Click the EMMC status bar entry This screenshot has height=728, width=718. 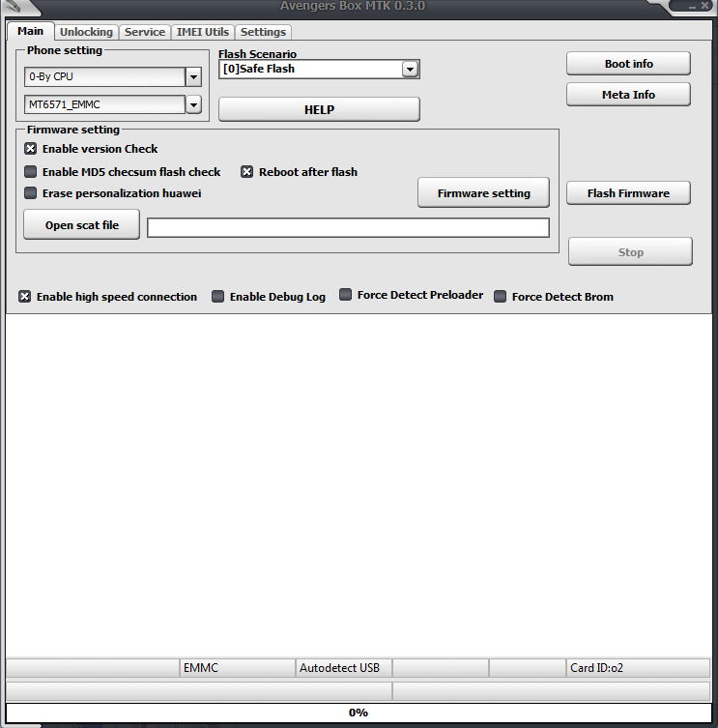[x=237, y=668]
